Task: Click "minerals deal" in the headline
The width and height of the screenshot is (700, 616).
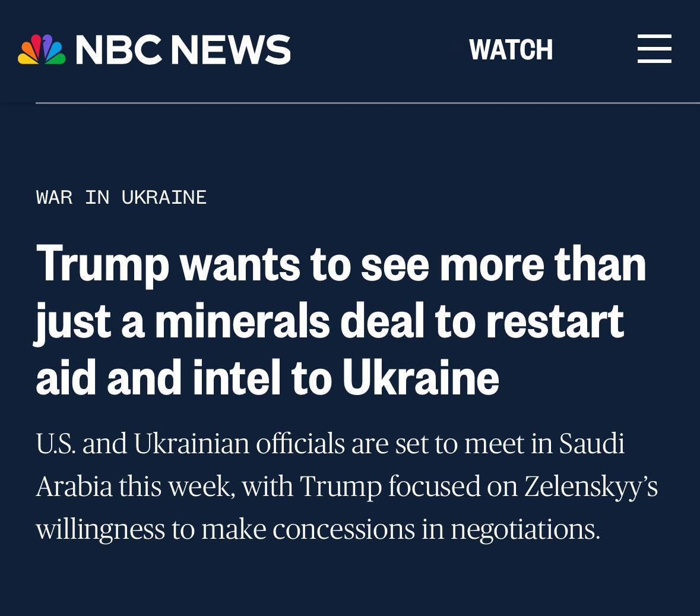Action: [x=290, y=321]
